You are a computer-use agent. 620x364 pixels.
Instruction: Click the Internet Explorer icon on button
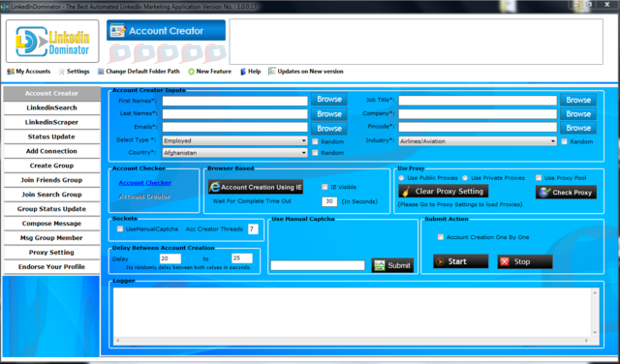[215, 187]
